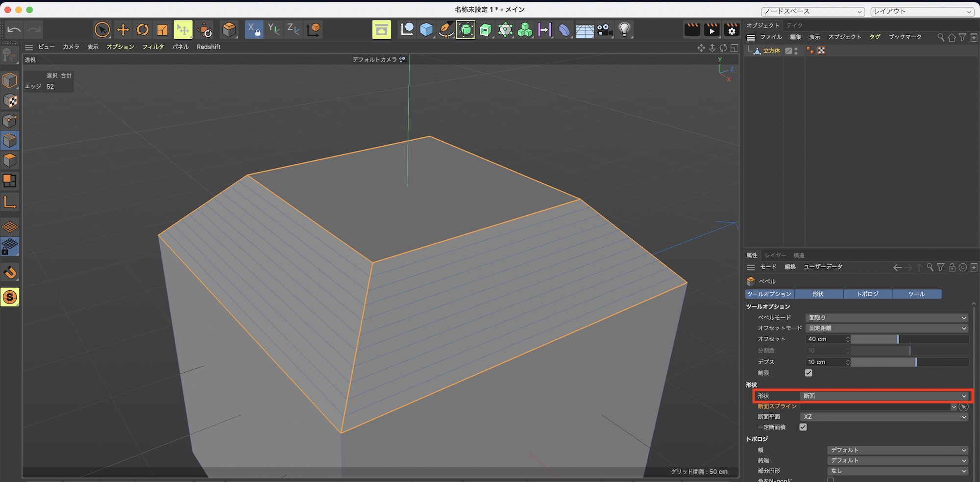Switch to the レイヤー tab
The image size is (980, 482).
(x=775, y=255)
